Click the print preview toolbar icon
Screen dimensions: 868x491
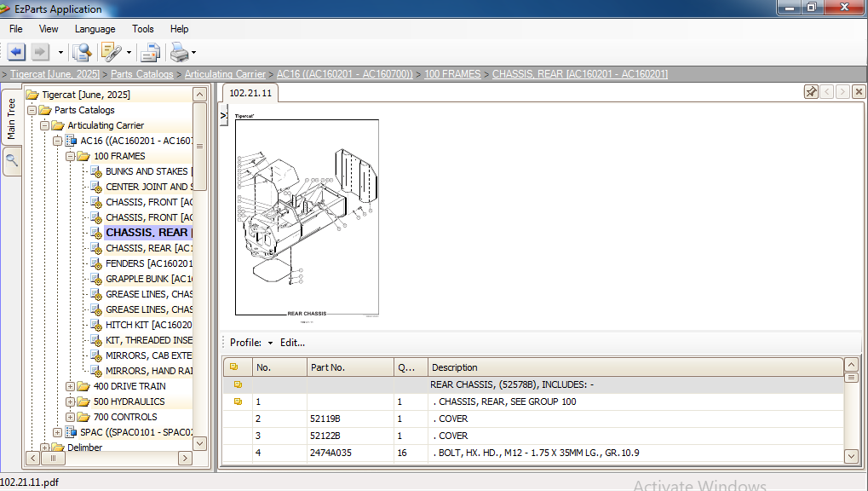(150, 53)
